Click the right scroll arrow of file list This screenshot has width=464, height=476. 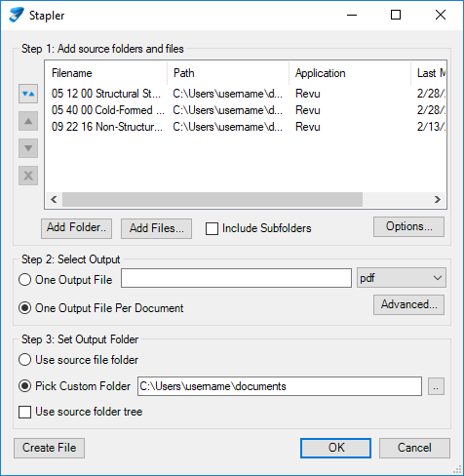pos(438,199)
